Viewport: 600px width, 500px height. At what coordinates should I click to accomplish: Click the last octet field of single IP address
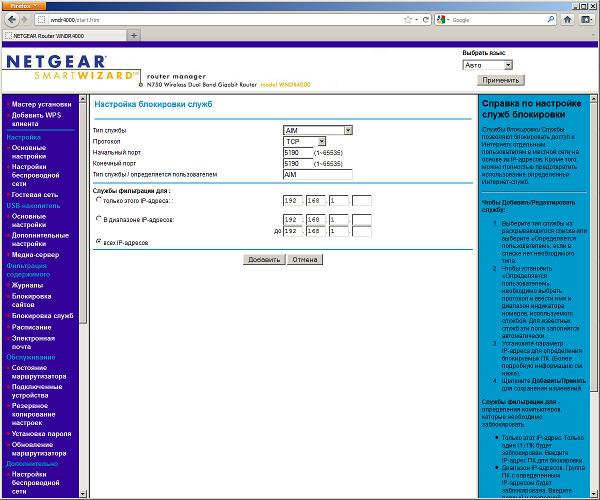(362, 200)
